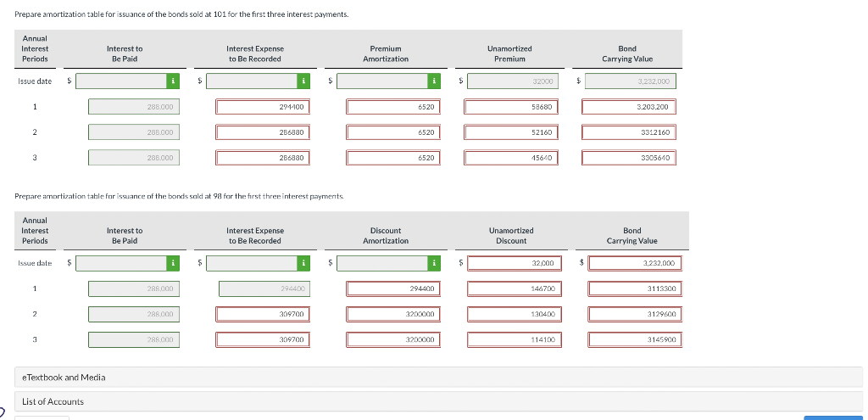Edit unamortized discount field showing 146700

(515, 288)
